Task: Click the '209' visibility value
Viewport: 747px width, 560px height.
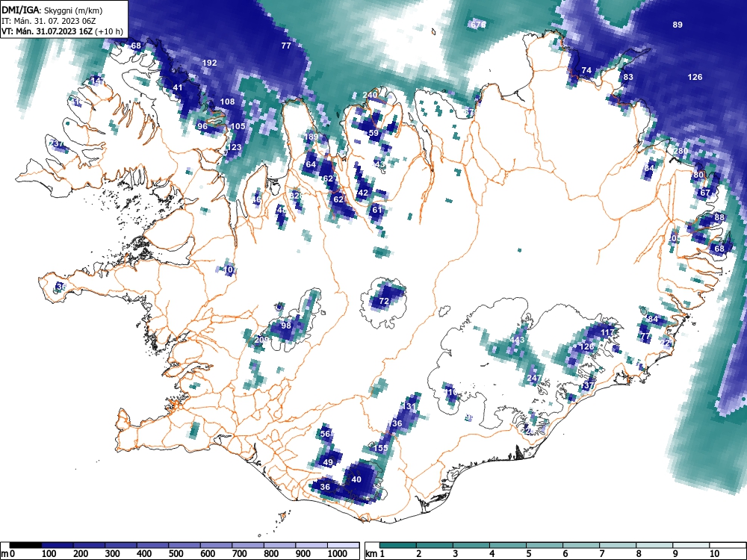Action: 261,340
